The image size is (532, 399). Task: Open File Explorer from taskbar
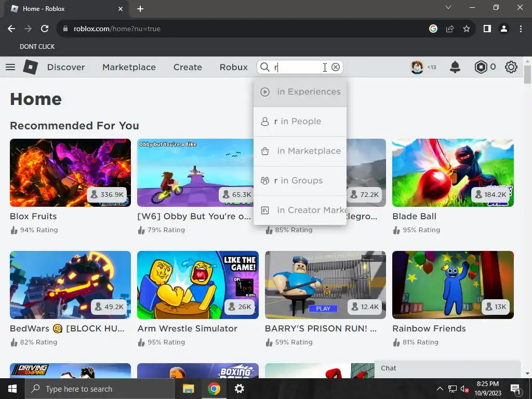click(188, 389)
